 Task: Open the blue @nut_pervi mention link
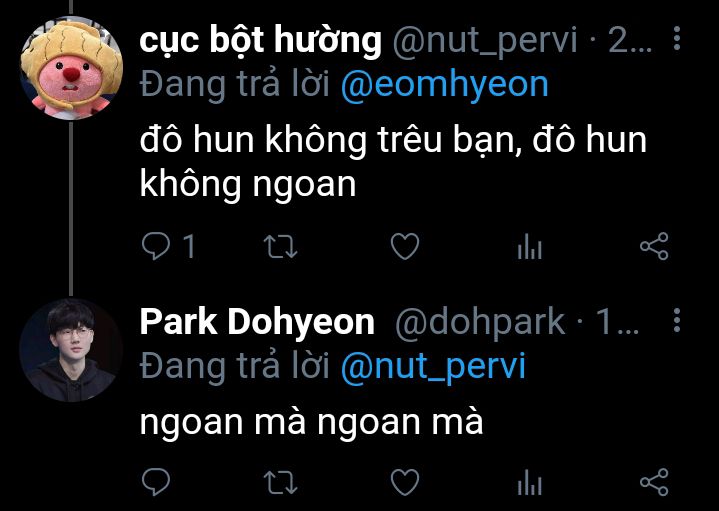click(x=433, y=367)
